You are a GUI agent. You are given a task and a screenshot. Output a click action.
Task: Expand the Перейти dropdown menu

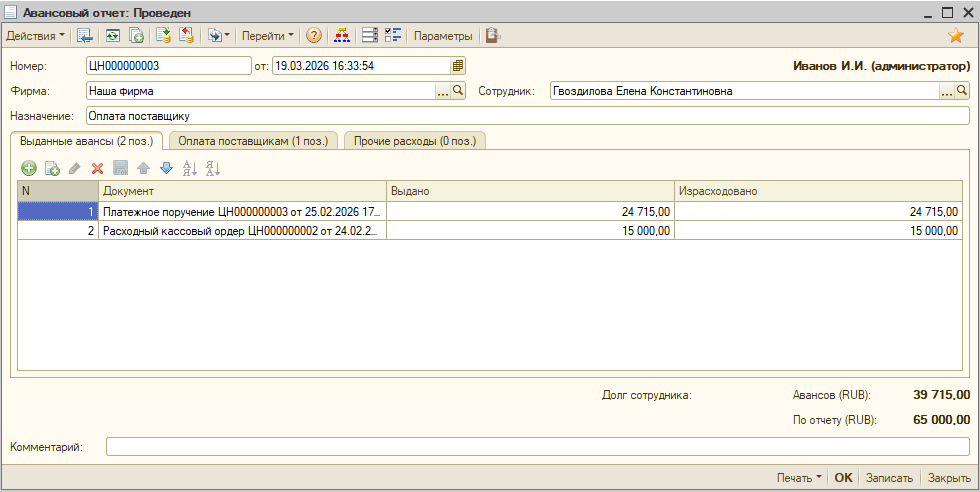(x=268, y=36)
